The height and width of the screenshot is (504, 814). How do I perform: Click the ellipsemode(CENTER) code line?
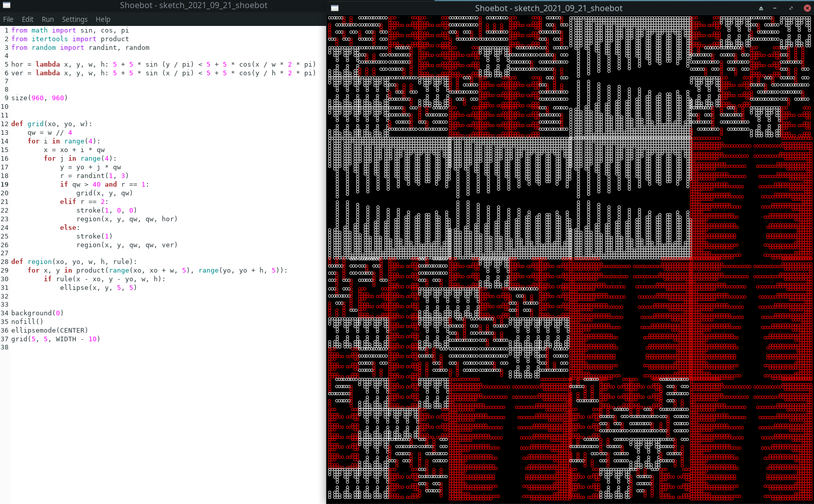pyautogui.click(x=49, y=331)
